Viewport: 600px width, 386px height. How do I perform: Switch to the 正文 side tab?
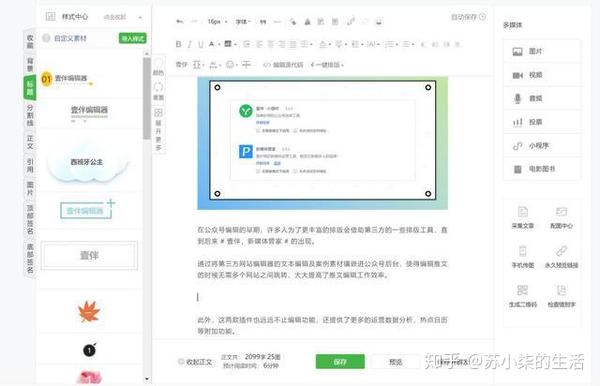pyautogui.click(x=30, y=142)
